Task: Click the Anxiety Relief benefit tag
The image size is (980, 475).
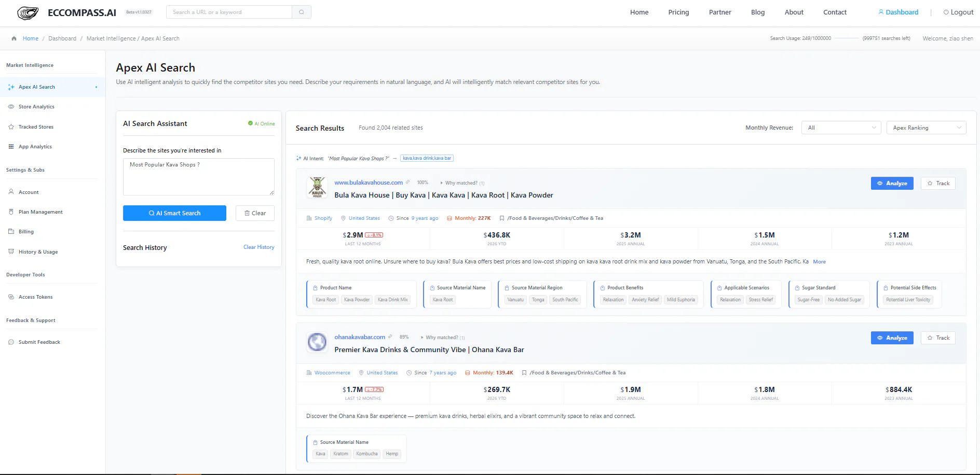Action: click(x=645, y=300)
